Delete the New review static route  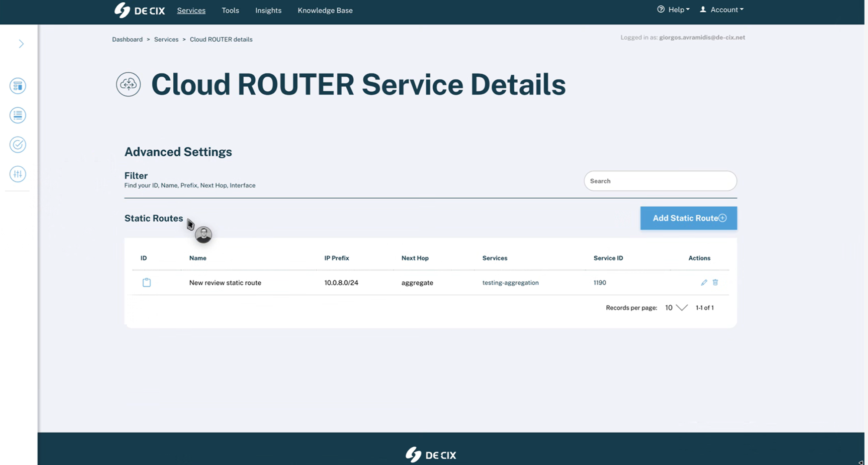click(715, 282)
